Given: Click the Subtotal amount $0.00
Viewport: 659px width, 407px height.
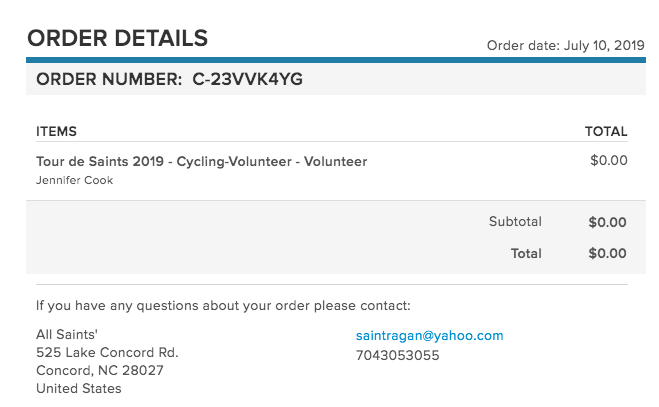Looking at the screenshot, I should [607, 222].
